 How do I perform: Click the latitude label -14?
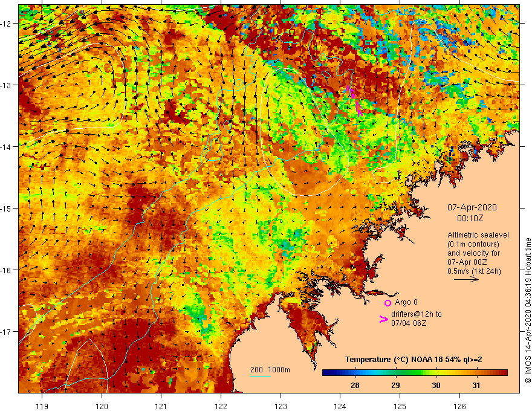pyautogui.click(x=6, y=147)
